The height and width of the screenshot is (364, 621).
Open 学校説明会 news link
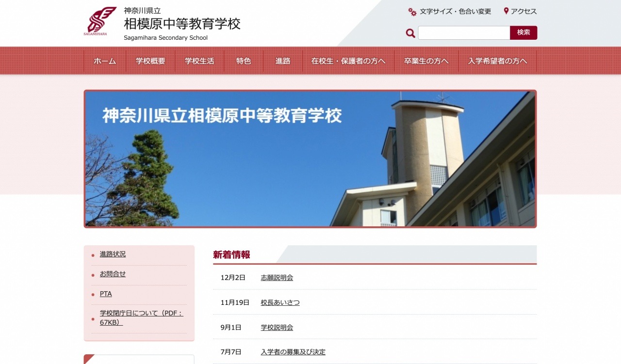click(x=277, y=327)
